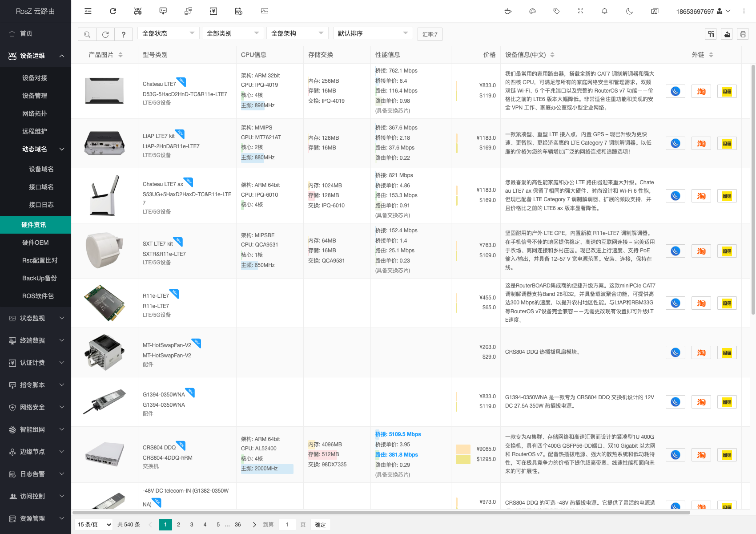
Task: Open 硬件OEM in the sidebar
Action: 36,243
